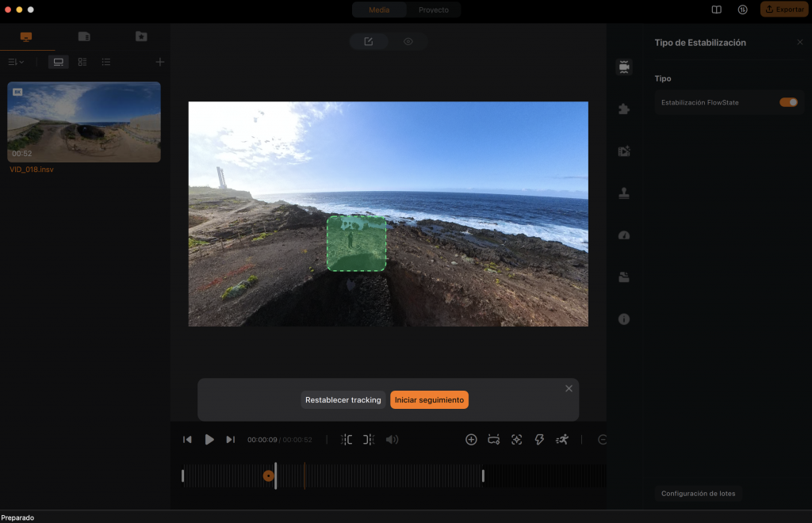The height and width of the screenshot is (523, 812).
Task: Open the media info icon panel
Action: click(x=624, y=319)
